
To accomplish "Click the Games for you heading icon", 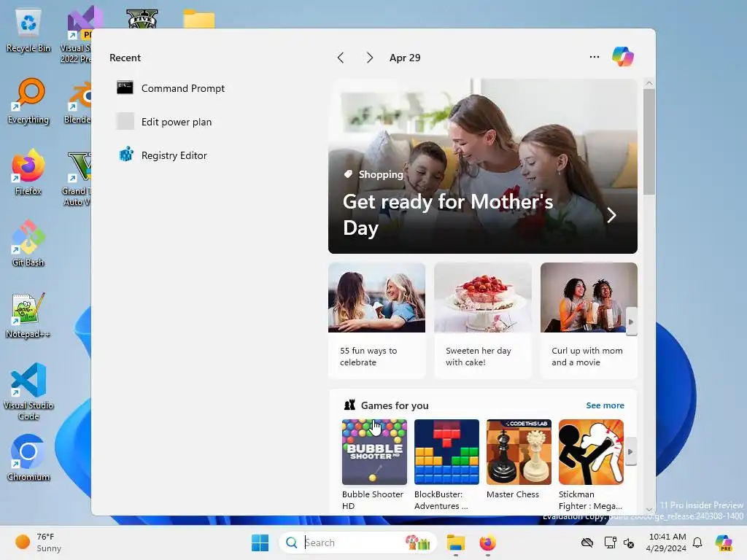I will coord(349,405).
